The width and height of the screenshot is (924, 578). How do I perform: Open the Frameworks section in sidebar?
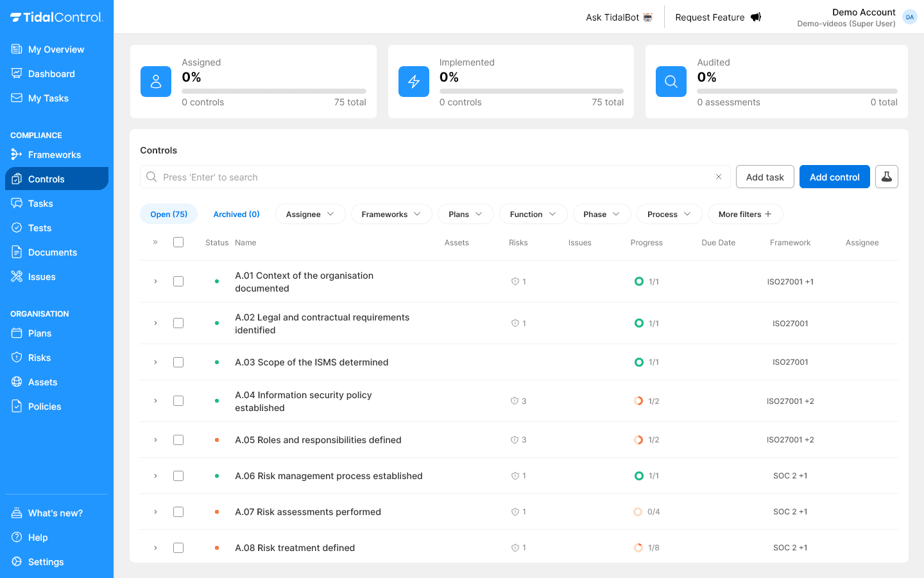(55, 155)
